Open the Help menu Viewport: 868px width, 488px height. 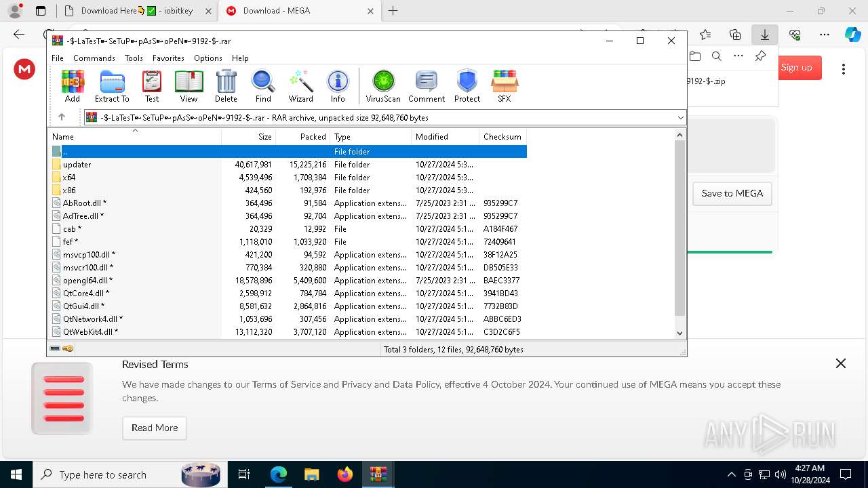[240, 58]
